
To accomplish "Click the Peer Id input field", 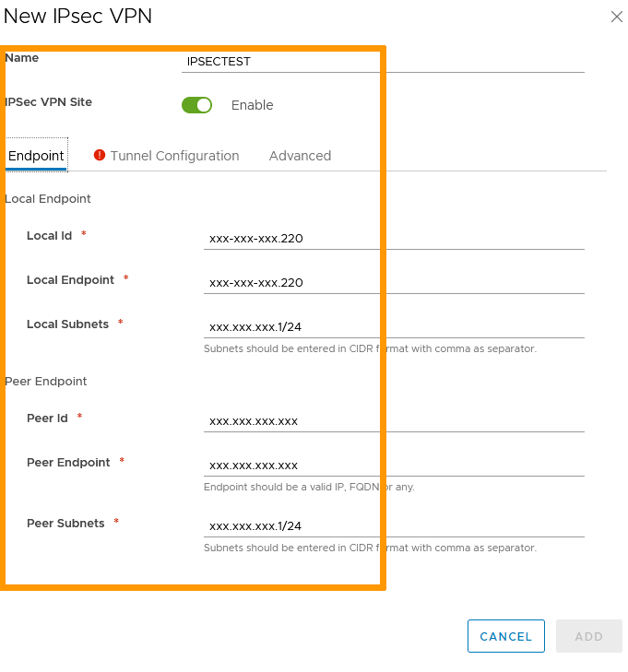I will pyautogui.click(x=394, y=420).
